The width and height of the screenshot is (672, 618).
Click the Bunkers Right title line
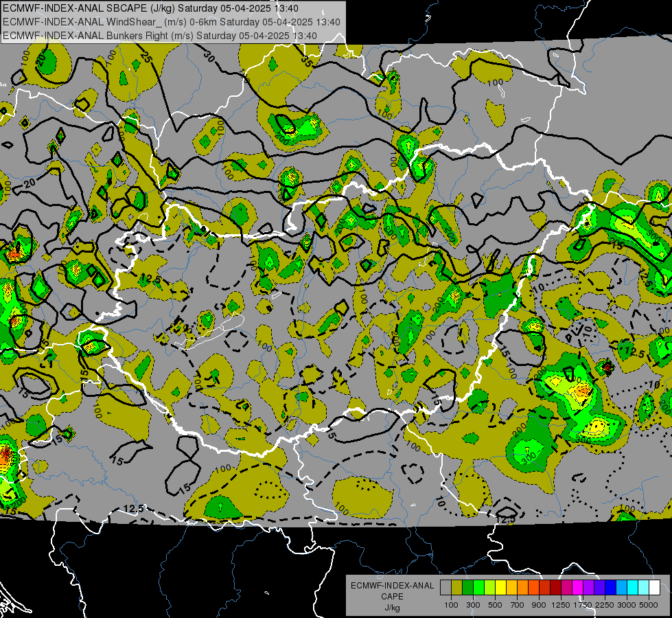coord(160,36)
